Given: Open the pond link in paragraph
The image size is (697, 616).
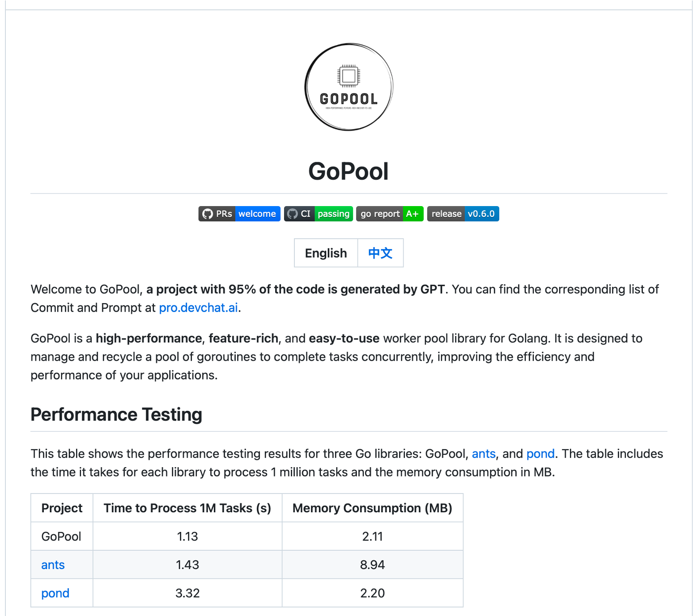Looking at the screenshot, I should point(540,454).
